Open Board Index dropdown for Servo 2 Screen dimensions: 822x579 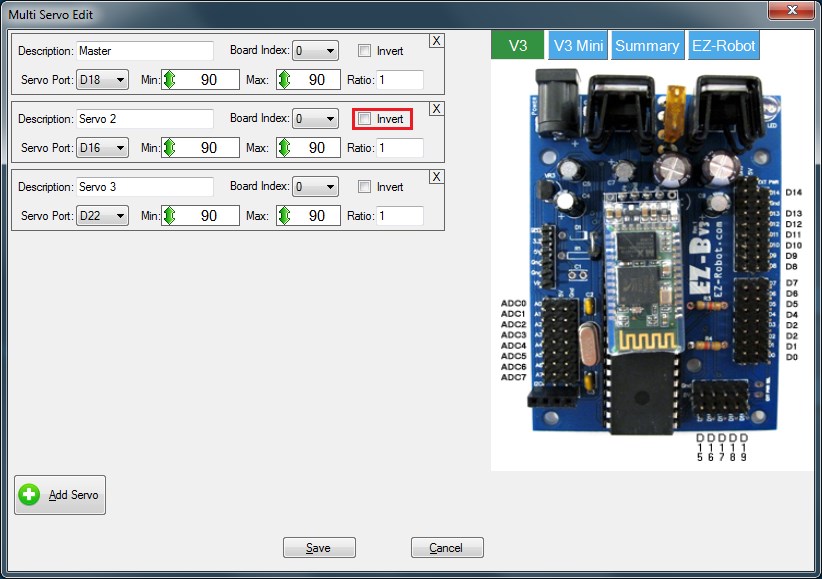pyautogui.click(x=315, y=119)
